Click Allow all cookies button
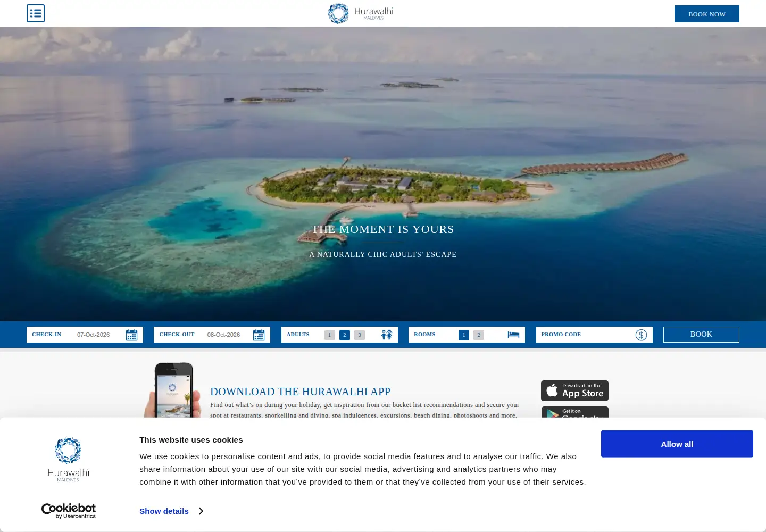Image resolution: width=766 pixels, height=532 pixels. [677, 444]
